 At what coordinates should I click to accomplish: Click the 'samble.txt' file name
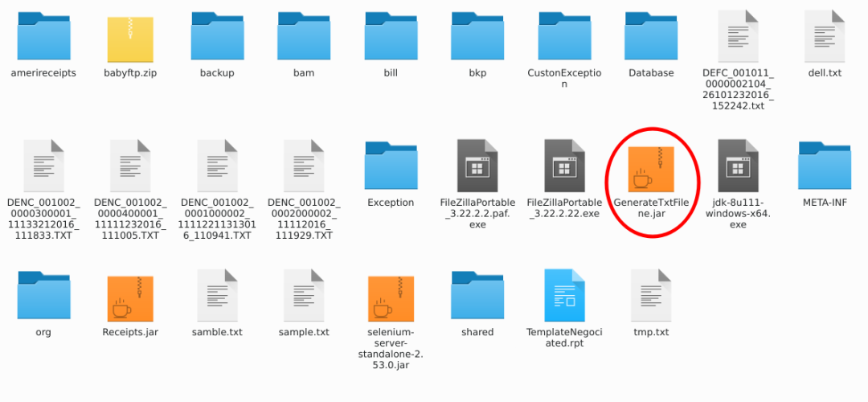point(217,332)
